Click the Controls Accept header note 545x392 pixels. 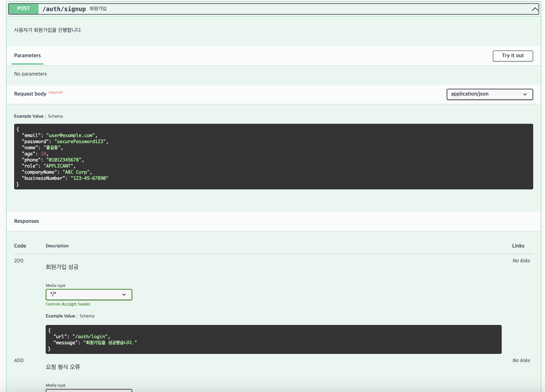click(x=68, y=304)
